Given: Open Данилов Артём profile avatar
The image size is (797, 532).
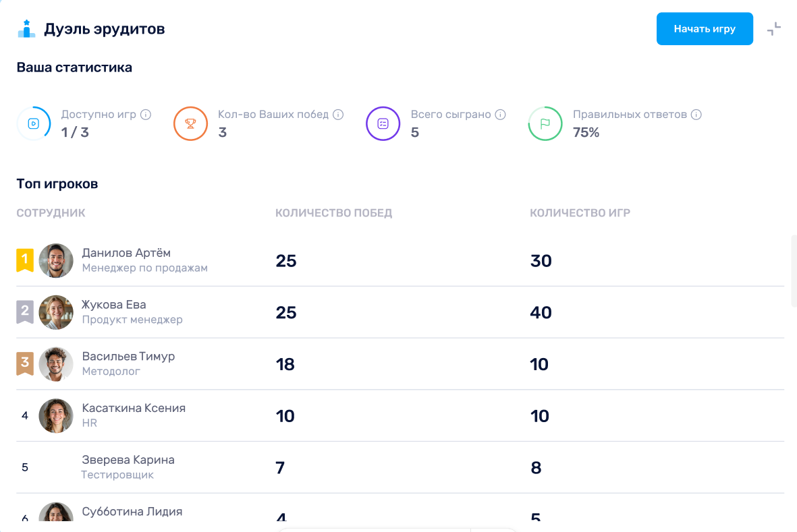Looking at the screenshot, I should click(56, 260).
